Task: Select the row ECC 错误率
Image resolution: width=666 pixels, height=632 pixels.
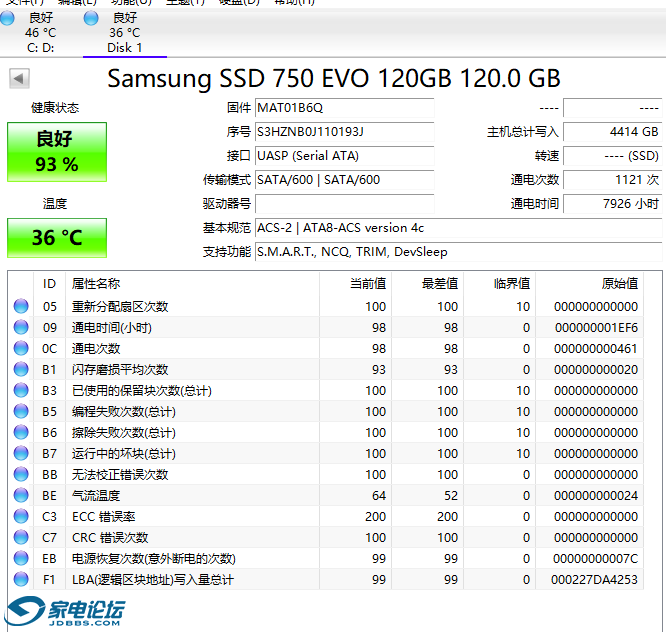Action: (x=326, y=516)
